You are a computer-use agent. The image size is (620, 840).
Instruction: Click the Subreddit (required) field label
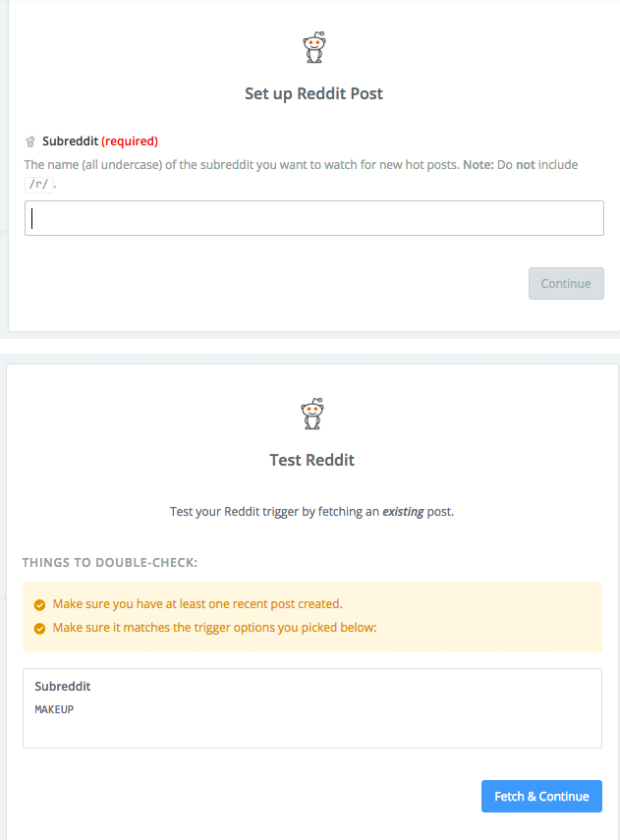point(100,140)
